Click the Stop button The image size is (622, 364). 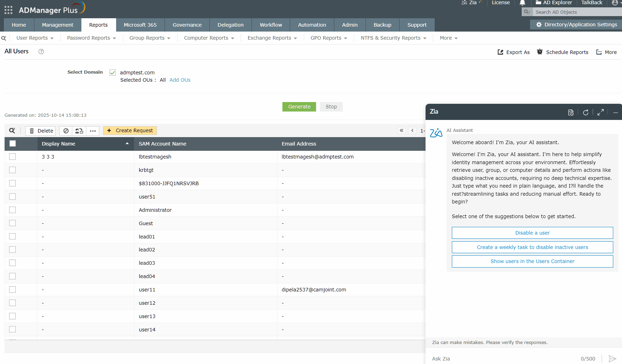click(331, 107)
